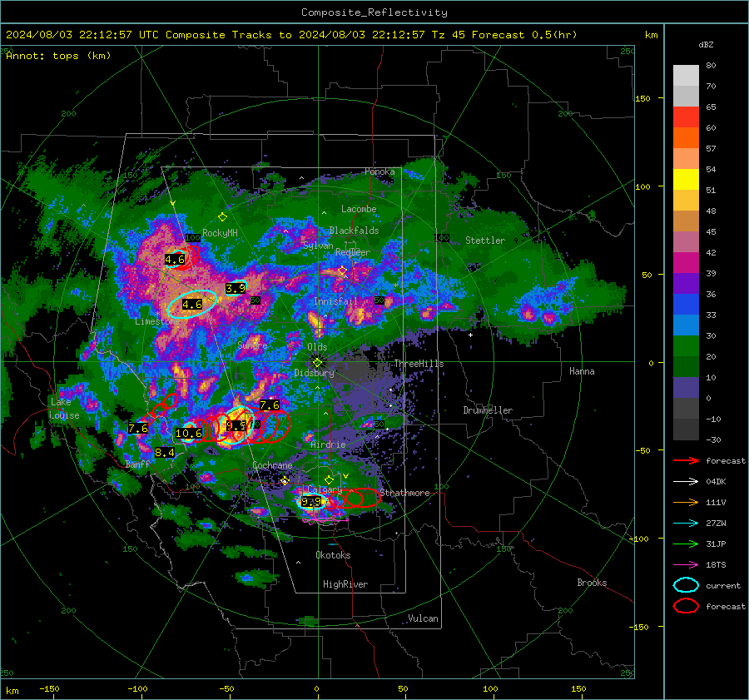Select the cyan 27ZW arrow legend entry

pyautogui.click(x=686, y=524)
